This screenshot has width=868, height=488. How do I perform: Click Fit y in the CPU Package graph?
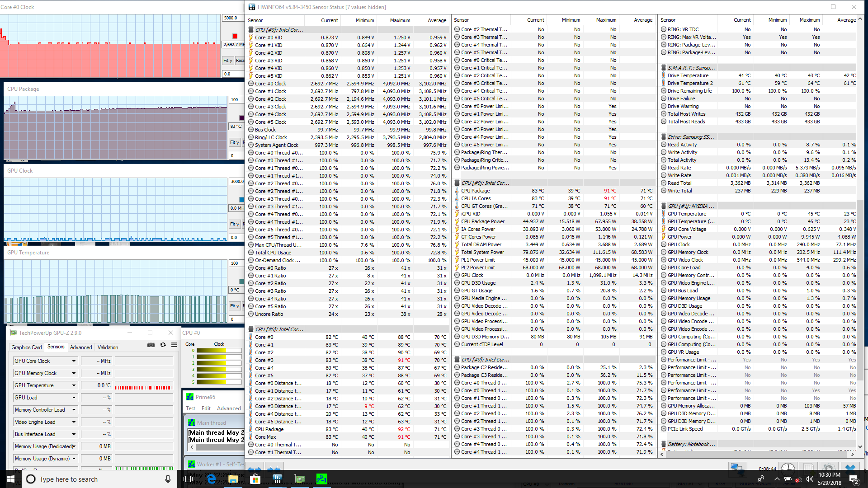pos(235,142)
